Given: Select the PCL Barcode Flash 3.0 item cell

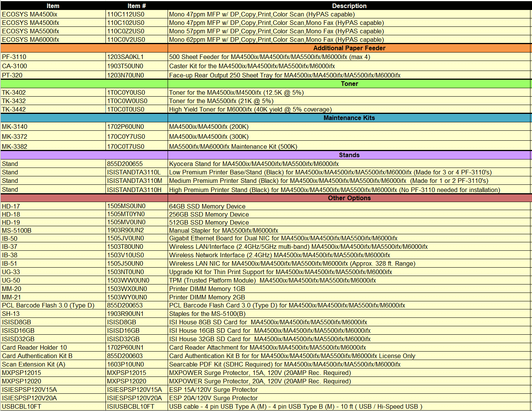Looking at the screenshot, I should point(48,305).
